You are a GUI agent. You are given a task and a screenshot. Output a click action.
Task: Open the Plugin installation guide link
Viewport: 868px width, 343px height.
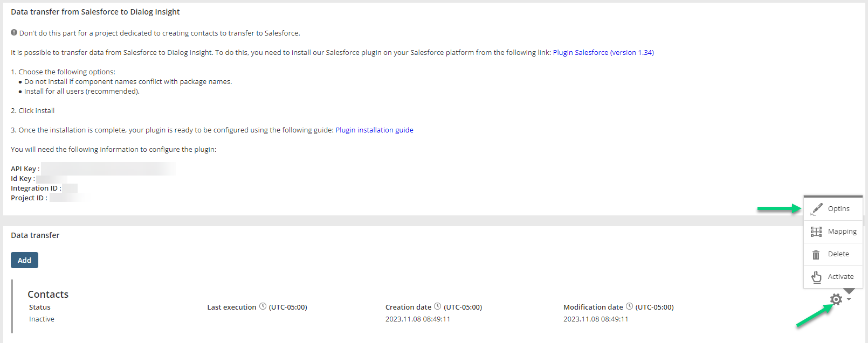click(x=374, y=130)
